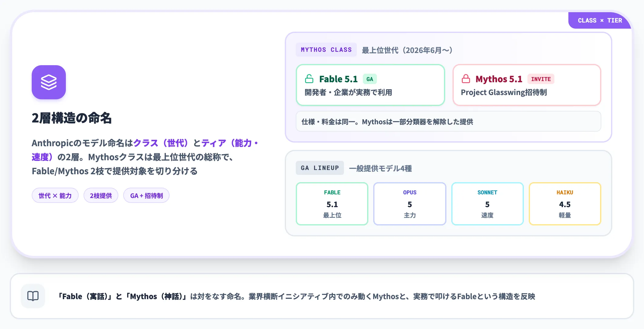Click the 世代 × 能力 pill tag
Viewport: 644px width, 329px height.
tap(55, 196)
